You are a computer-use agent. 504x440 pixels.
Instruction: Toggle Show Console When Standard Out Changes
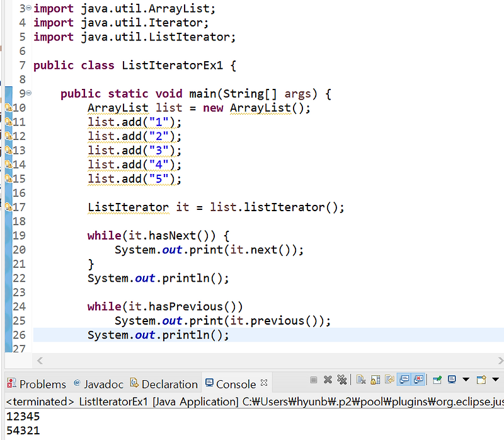click(x=403, y=380)
